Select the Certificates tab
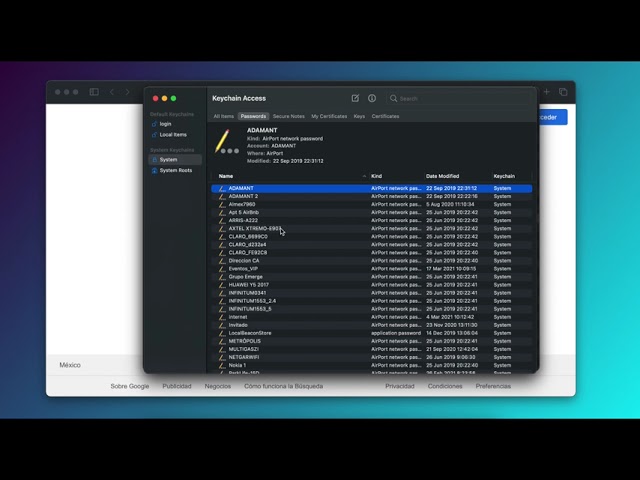This screenshot has height=480, width=640. (x=385, y=116)
